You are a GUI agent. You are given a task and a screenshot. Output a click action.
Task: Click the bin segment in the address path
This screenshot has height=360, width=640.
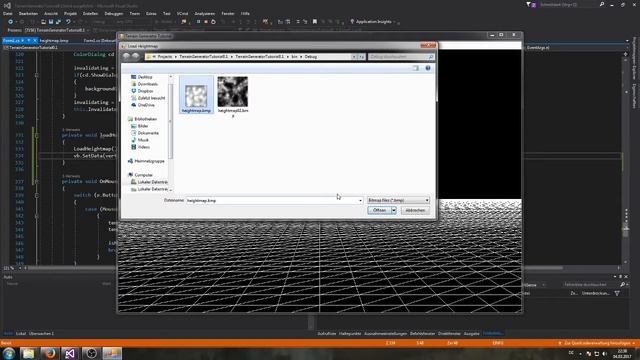coord(294,57)
